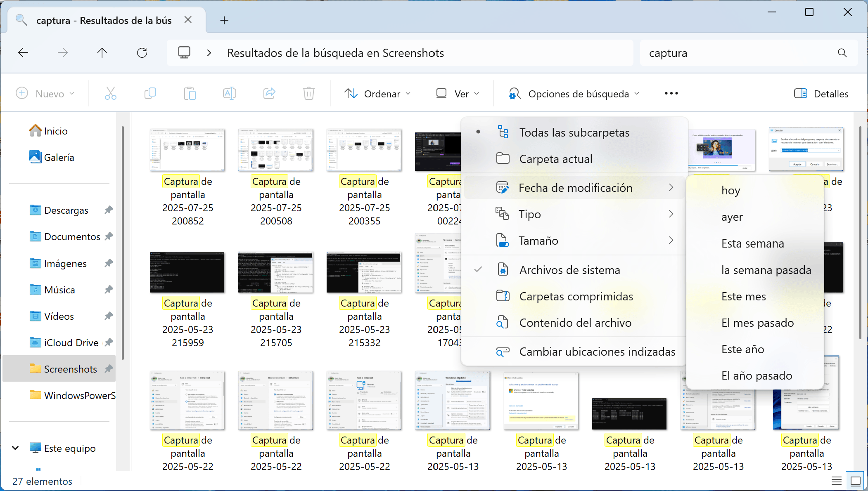Select la semana pasada in the date submenu
Screen dimensions: 868x491
tap(766, 270)
